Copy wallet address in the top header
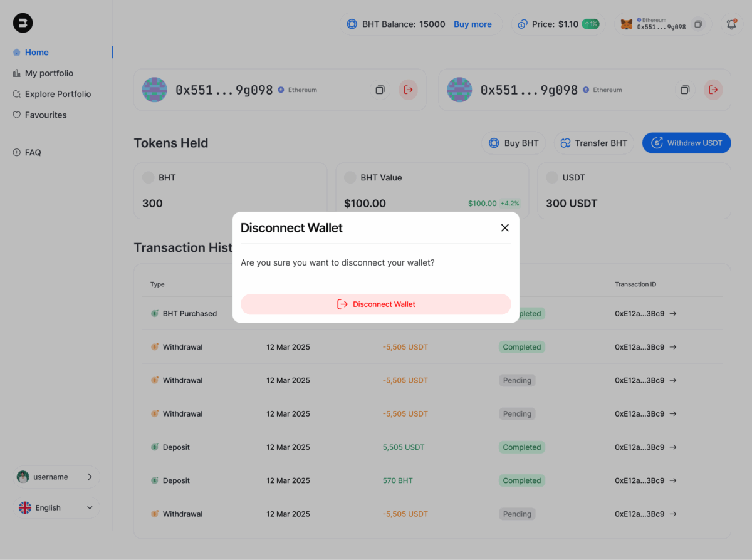Screen dimensions: 752x560 click(698, 24)
